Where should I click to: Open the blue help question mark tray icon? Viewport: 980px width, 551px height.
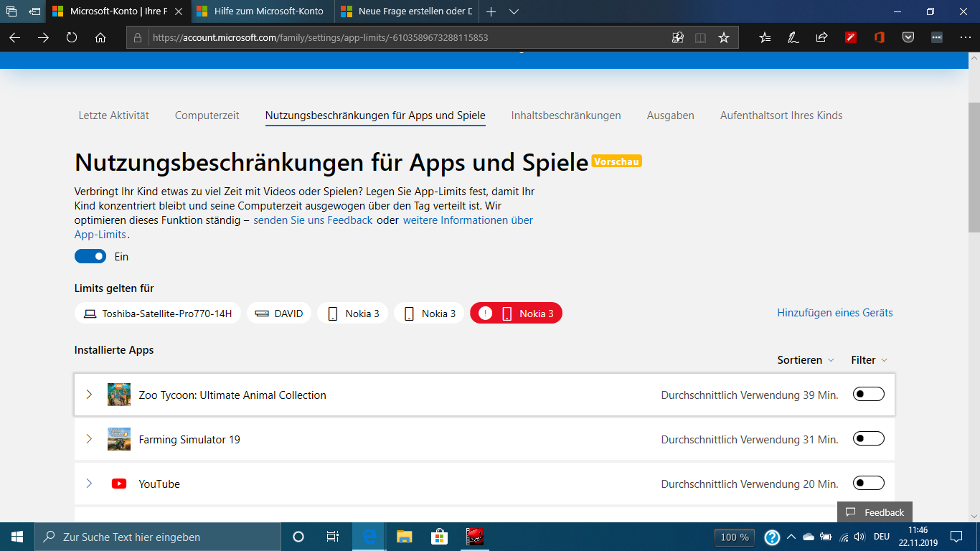pyautogui.click(x=772, y=537)
